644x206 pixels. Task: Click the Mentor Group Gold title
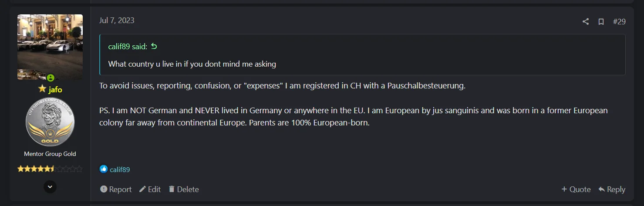pos(50,154)
